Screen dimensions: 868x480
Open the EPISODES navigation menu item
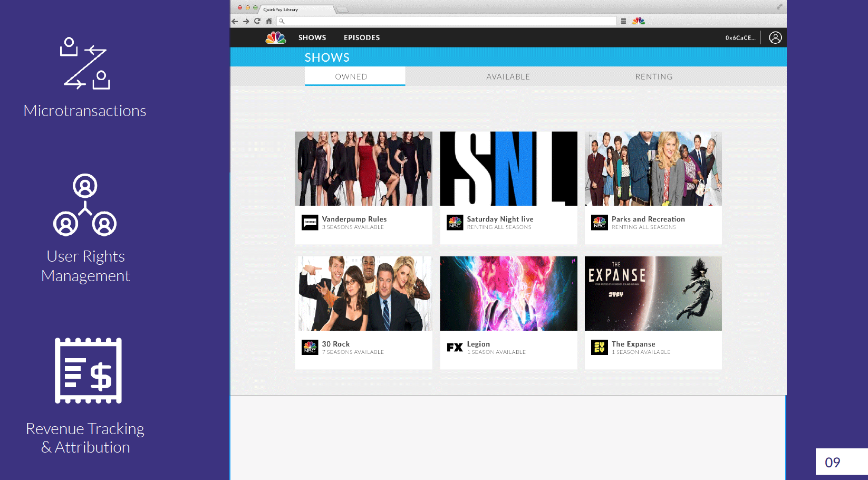(362, 37)
